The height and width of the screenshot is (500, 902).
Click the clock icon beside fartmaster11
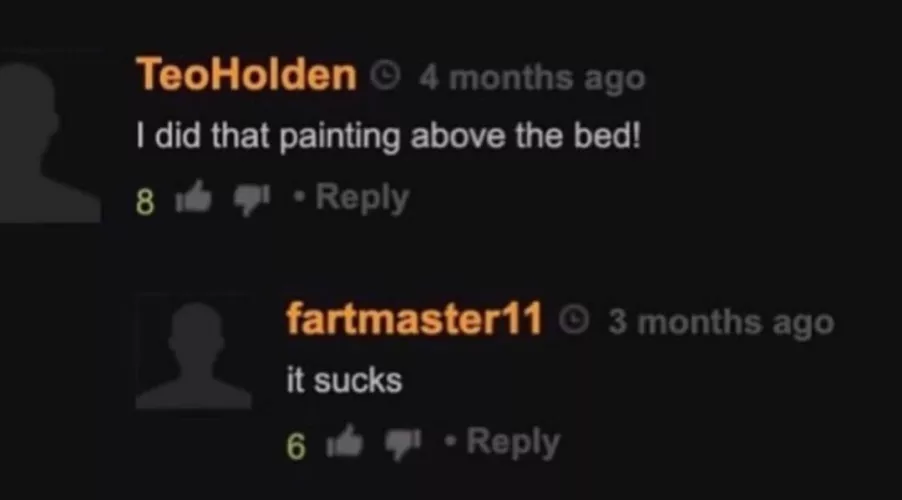pos(575,320)
